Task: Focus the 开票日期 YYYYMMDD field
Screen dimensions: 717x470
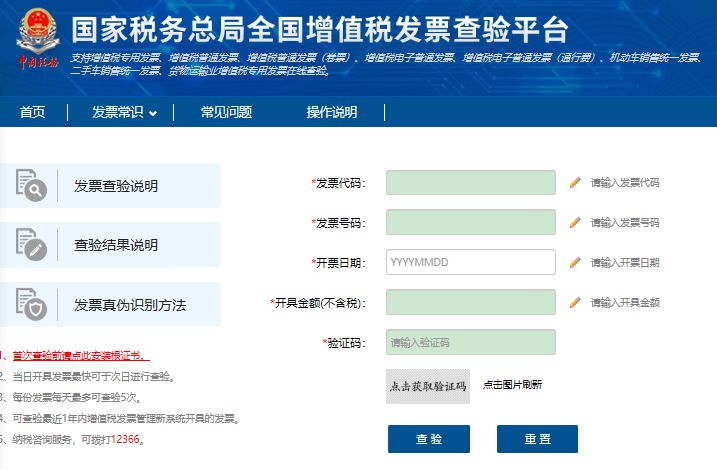Action: (x=471, y=262)
